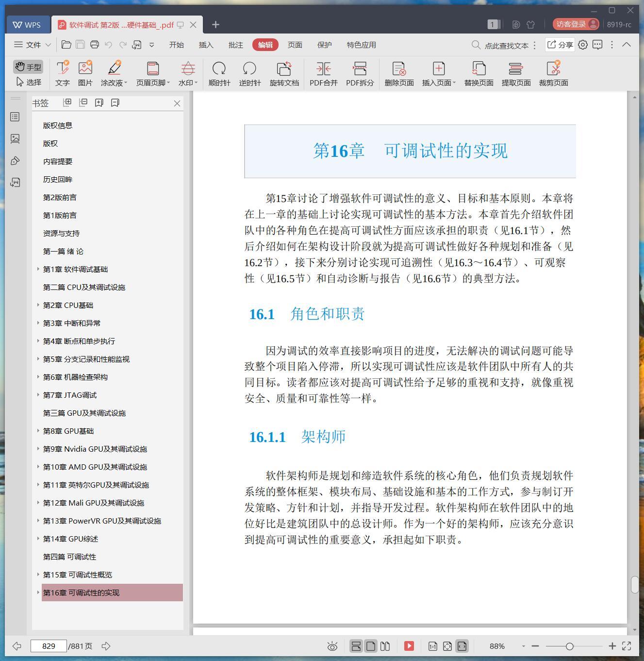Viewport: 644px width, 661px height.
Task: Click the Image (图片) edit tool
Action: click(85, 74)
